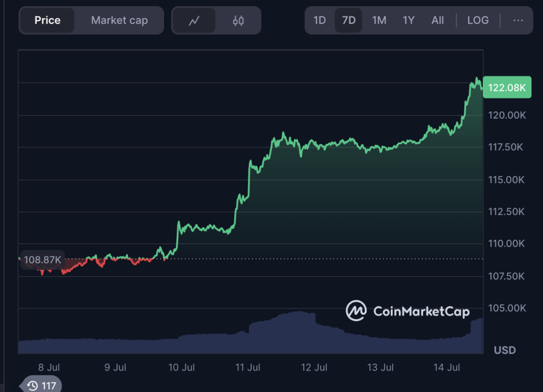The height and width of the screenshot is (392, 543).
Task: Click the 14 Jul date marker
Action: tap(446, 368)
